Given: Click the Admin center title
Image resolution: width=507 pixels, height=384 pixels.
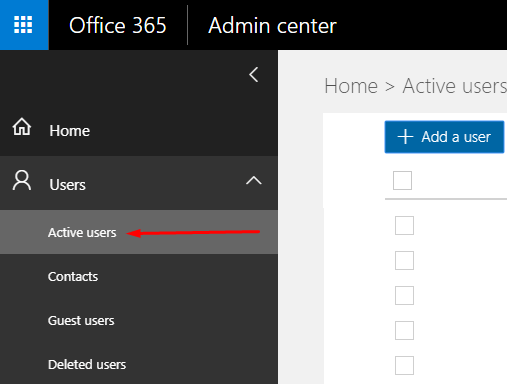Looking at the screenshot, I should pyautogui.click(x=272, y=26).
